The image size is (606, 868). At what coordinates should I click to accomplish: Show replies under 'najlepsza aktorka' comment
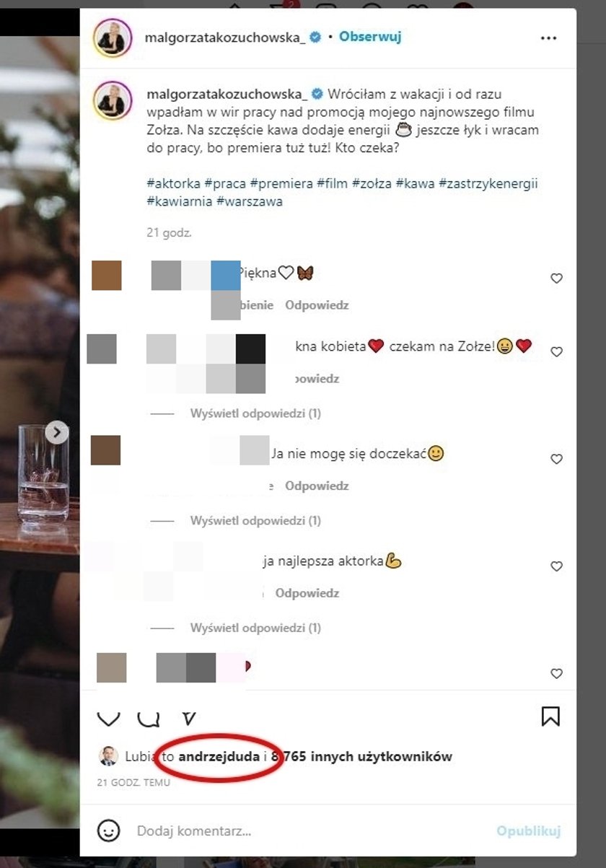pos(255,628)
